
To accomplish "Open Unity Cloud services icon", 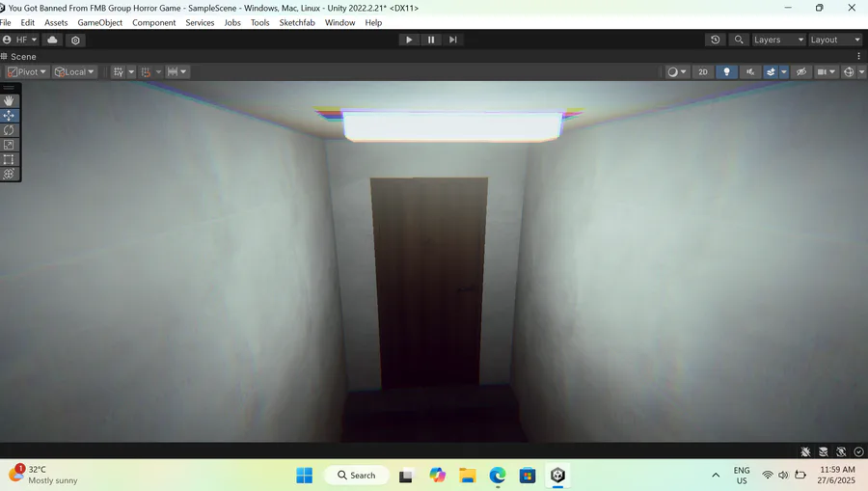I will coord(53,40).
